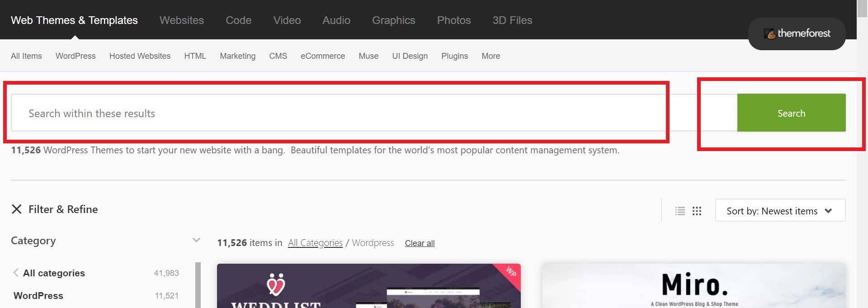Open Hosted Websites category
Image resolution: width=868 pixels, height=308 pixels.
coord(140,56)
